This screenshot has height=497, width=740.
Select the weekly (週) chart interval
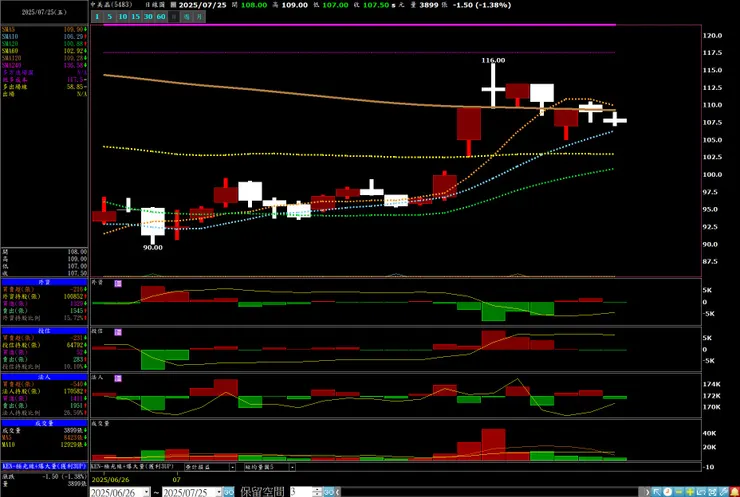coord(186,17)
